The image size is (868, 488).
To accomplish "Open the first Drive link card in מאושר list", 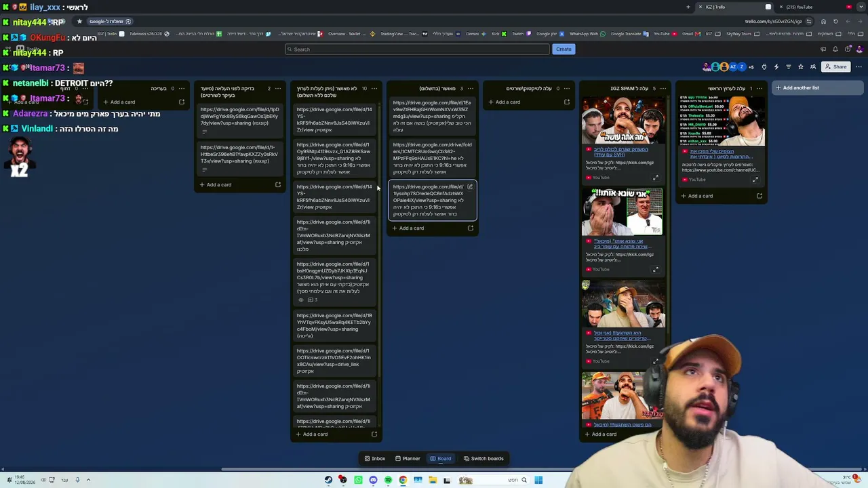I will pyautogui.click(x=433, y=116).
